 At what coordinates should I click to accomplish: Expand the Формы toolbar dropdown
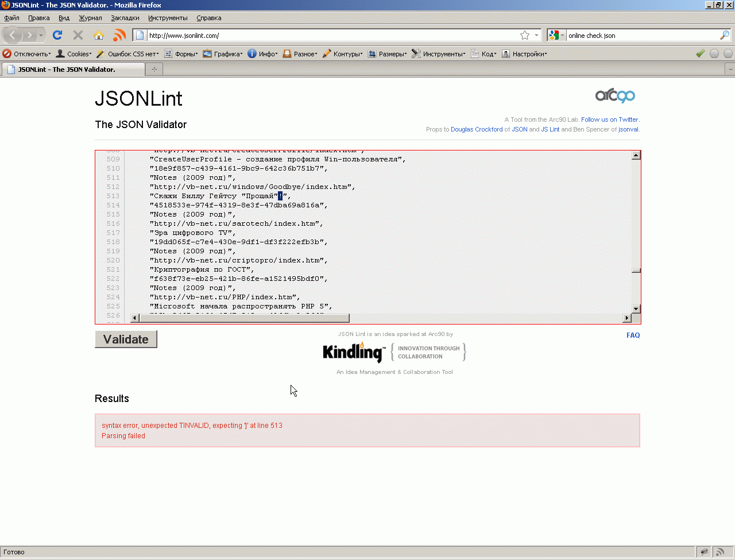181,54
